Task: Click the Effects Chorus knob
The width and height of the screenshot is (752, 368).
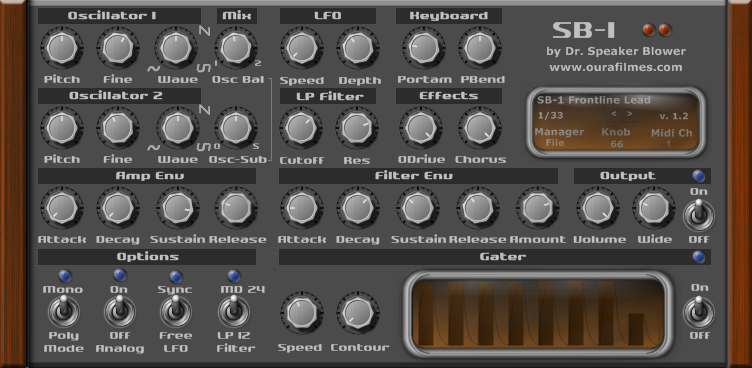Action: tap(480, 128)
